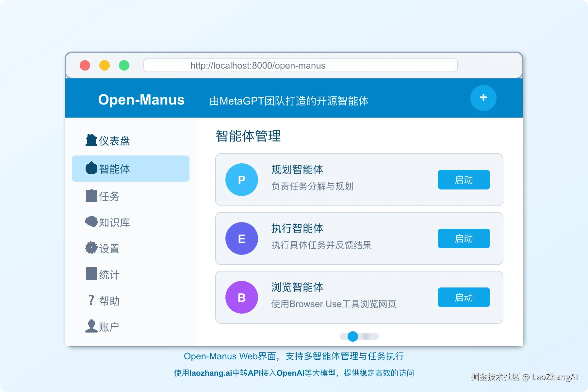Click the + button to add new agent
The width and height of the screenshot is (588, 392).
click(x=483, y=98)
